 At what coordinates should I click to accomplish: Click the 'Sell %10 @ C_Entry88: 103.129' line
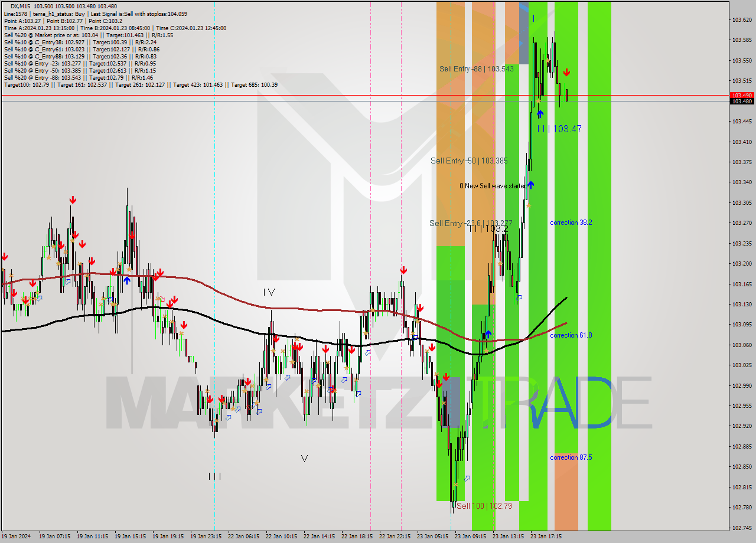pos(80,56)
